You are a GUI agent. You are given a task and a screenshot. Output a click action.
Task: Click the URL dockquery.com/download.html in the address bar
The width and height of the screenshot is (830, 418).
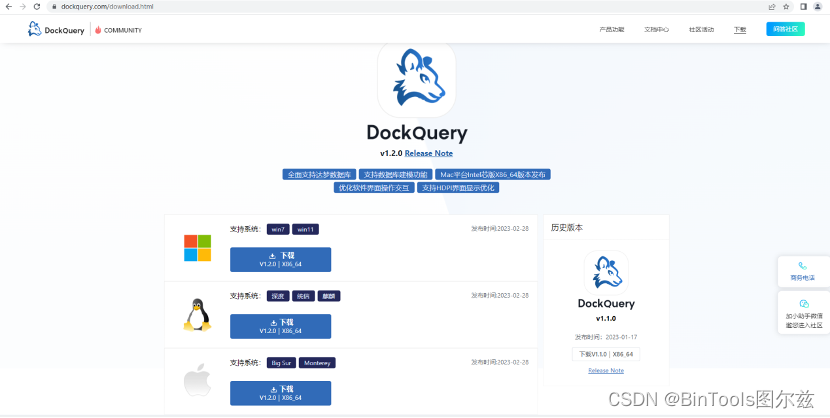coord(107,7)
